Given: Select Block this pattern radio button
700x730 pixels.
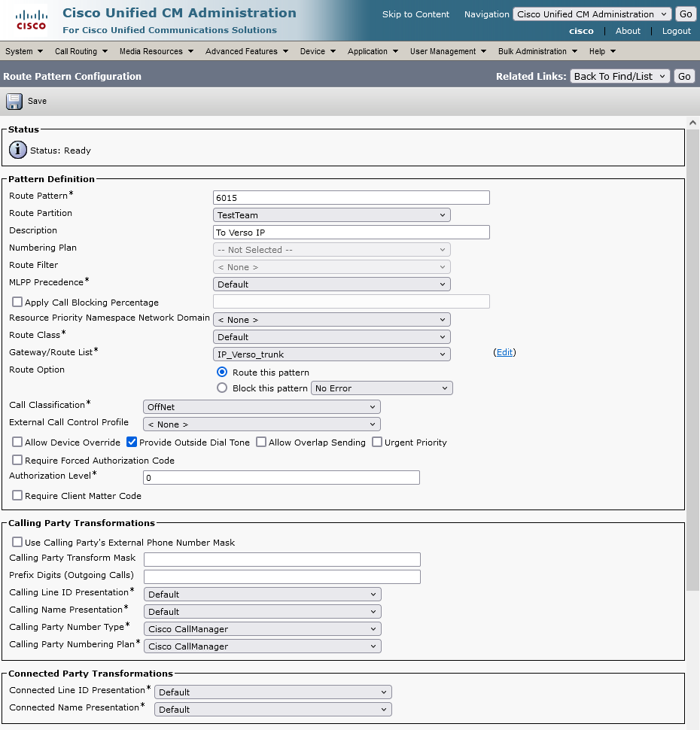Looking at the screenshot, I should click(x=222, y=388).
